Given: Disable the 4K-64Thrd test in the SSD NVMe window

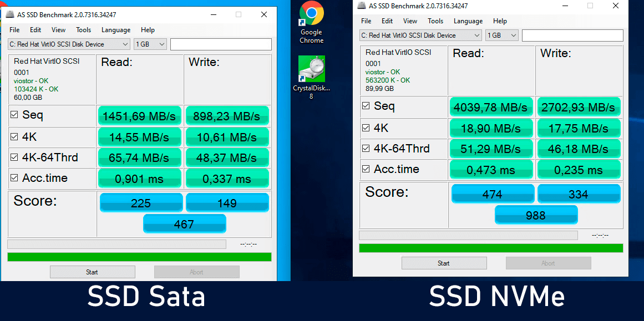Looking at the screenshot, I should 366,148.
